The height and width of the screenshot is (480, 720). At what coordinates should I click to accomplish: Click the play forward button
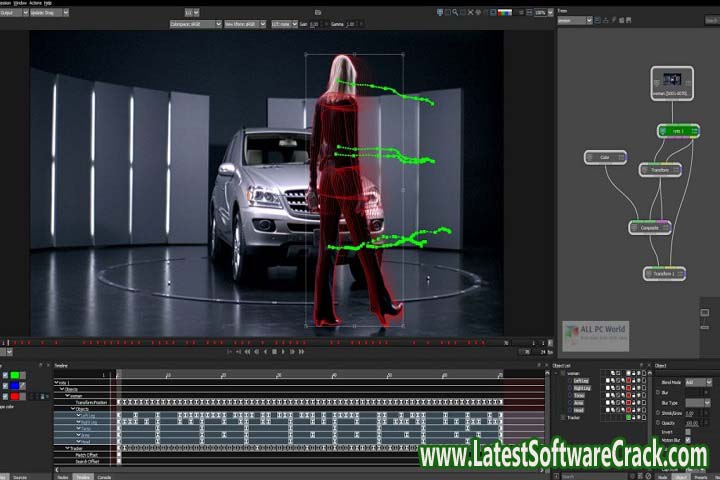tap(283, 352)
